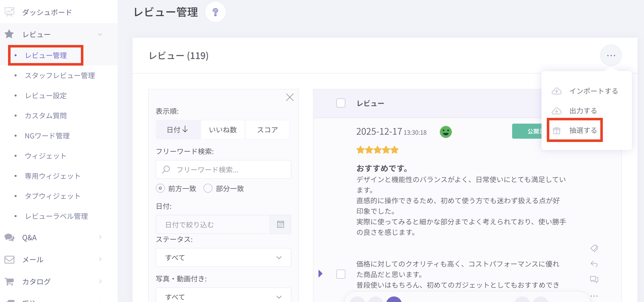Viewport: 644px width, 302px height.
Task: Click the reply arrow icon on review
Action: coord(594,264)
